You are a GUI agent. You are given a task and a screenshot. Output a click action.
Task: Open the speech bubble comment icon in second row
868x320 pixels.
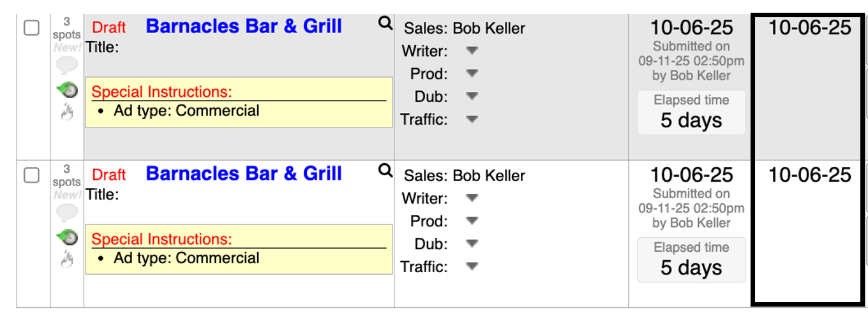pyautogui.click(x=67, y=213)
